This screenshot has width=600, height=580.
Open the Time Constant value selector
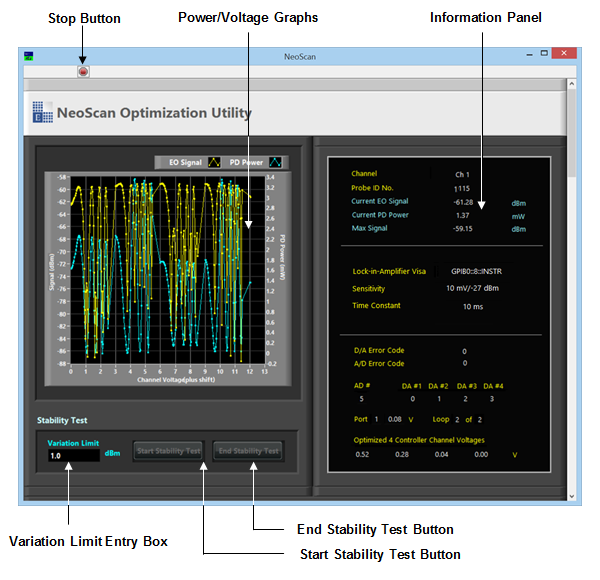tap(471, 306)
